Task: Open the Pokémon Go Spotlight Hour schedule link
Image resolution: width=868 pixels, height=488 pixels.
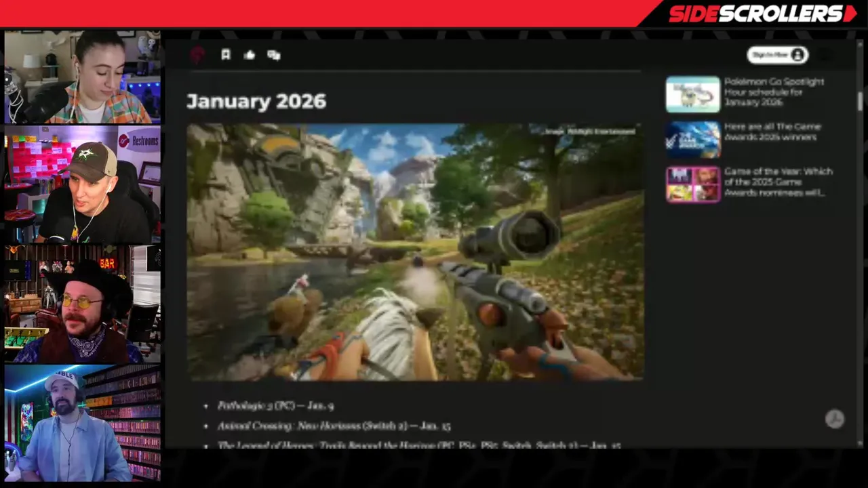Action: 774,92
